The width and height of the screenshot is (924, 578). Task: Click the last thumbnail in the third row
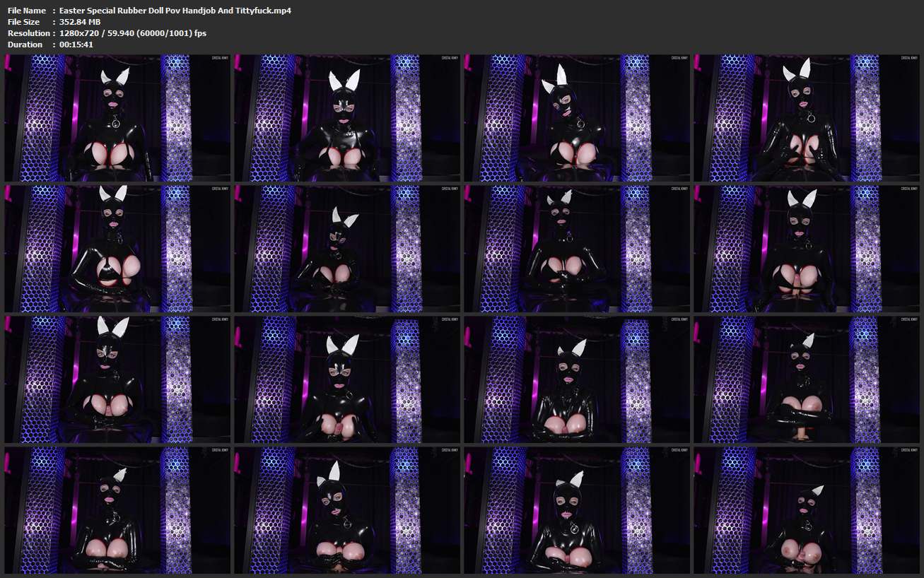(x=807, y=379)
